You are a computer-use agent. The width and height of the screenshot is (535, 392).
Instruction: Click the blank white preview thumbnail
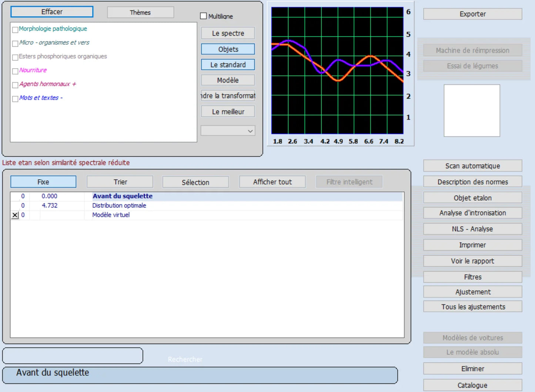point(472,110)
